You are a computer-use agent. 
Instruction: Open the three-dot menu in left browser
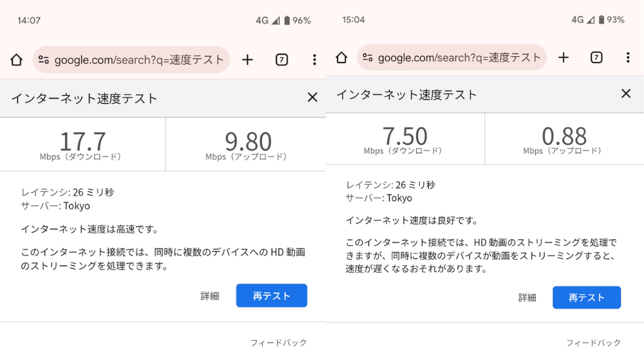click(314, 60)
